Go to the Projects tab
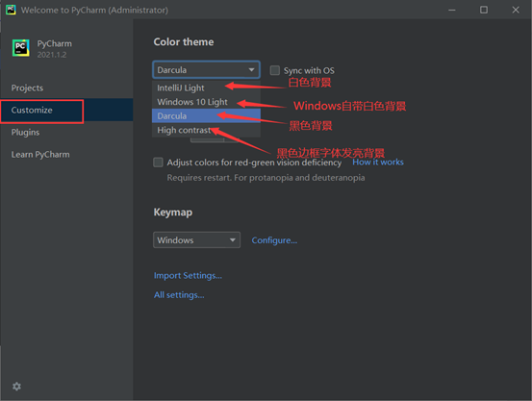532x401 pixels. point(66,88)
